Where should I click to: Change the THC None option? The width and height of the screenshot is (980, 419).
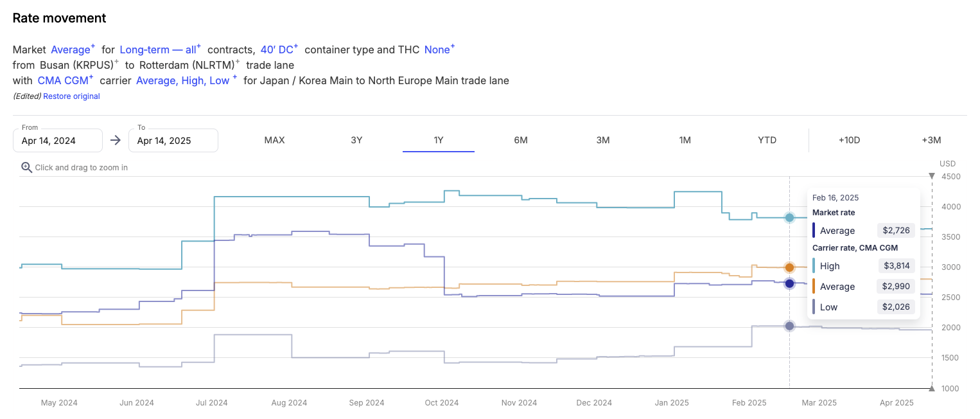439,49
